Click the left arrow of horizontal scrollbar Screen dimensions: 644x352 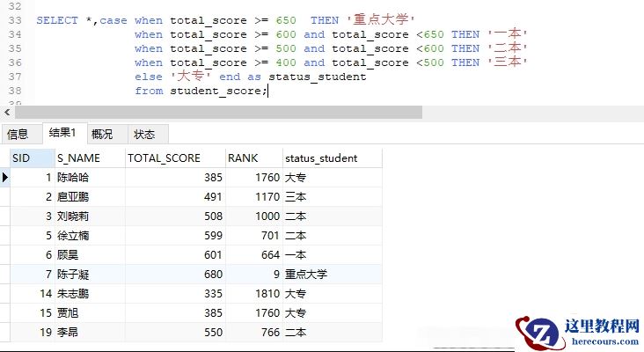point(7,112)
